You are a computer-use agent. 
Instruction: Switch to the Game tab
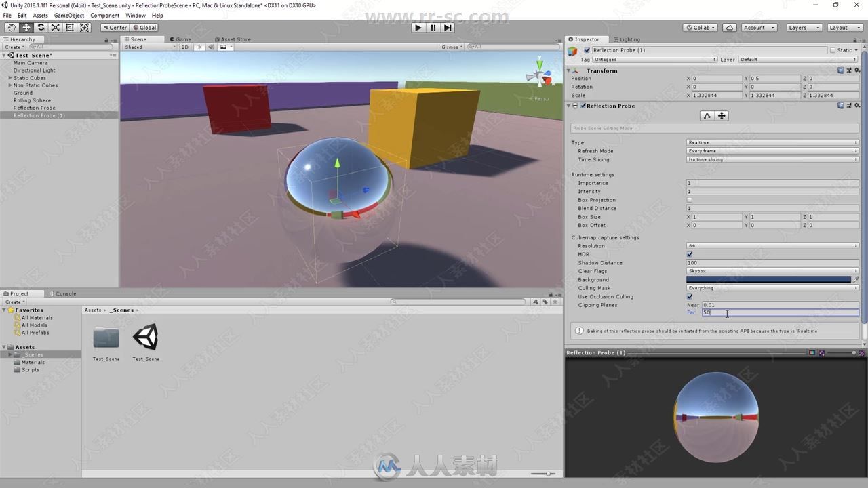[180, 39]
